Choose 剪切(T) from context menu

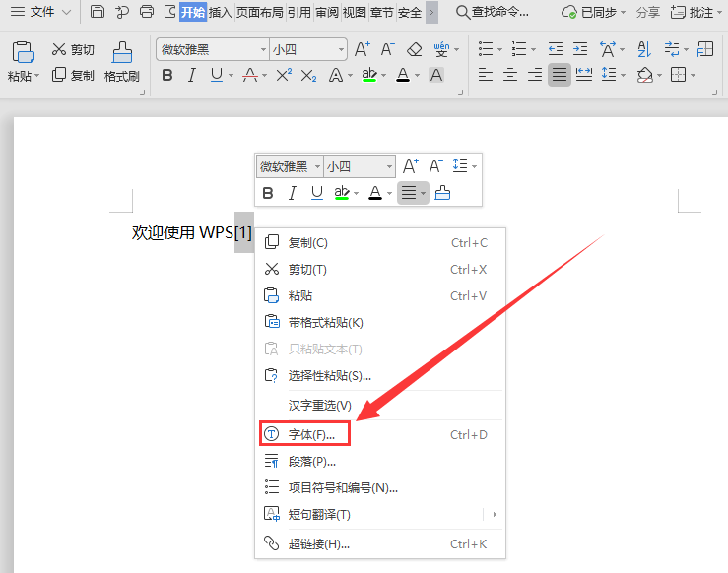click(380, 269)
